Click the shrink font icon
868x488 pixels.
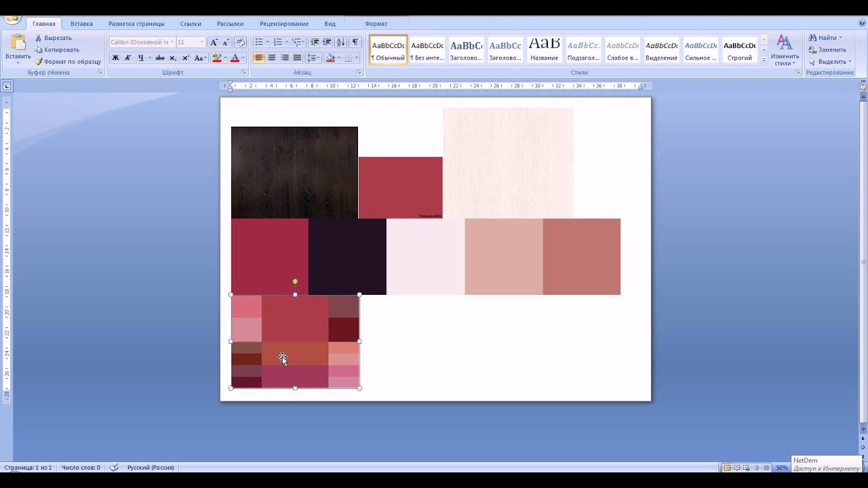[225, 42]
